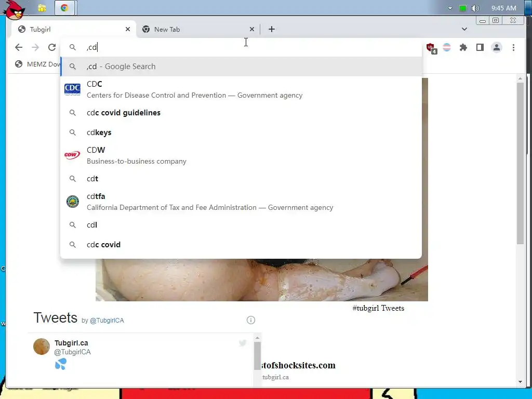Click the Angry Bird start menu icon
The width and height of the screenshot is (532, 399).
pyautogui.click(x=14, y=9)
